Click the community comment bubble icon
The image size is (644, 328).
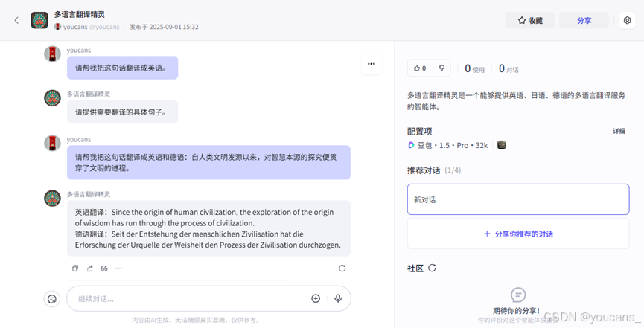coord(518,295)
